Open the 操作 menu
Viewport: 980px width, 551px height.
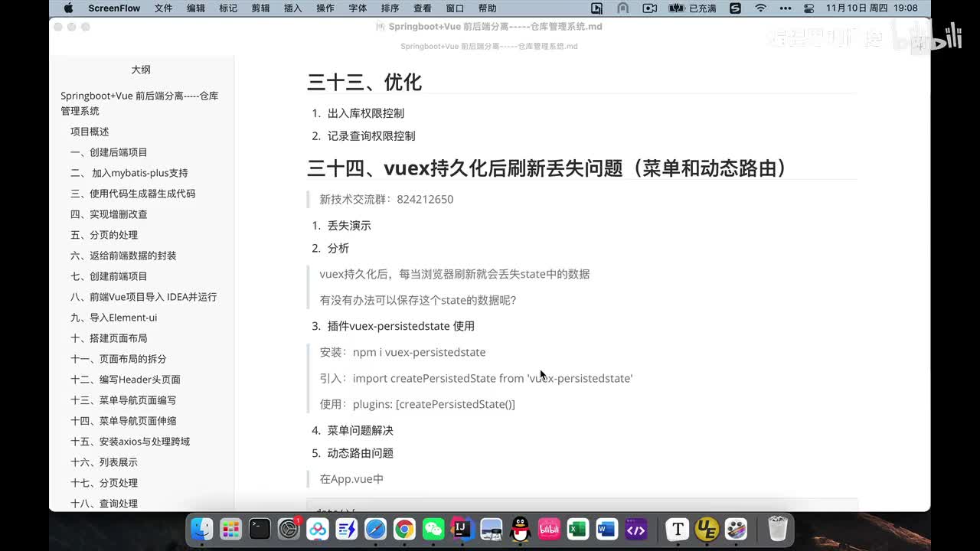pyautogui.click(x=325, y=8)
